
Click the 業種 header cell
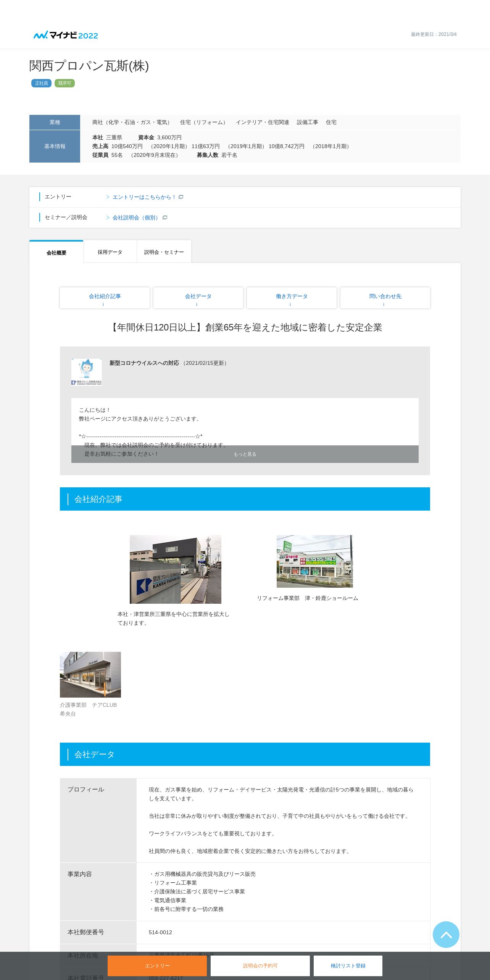pos(55,122)
